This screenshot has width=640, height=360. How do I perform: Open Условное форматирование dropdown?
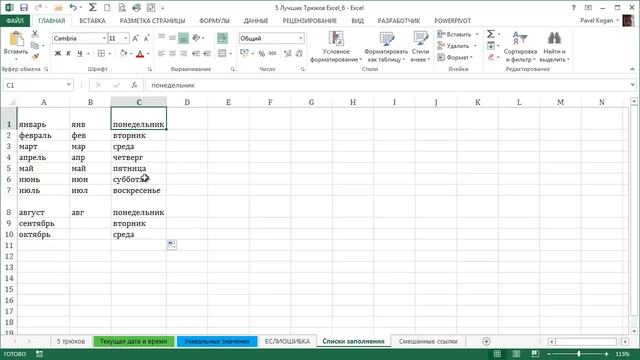point(336,47)
